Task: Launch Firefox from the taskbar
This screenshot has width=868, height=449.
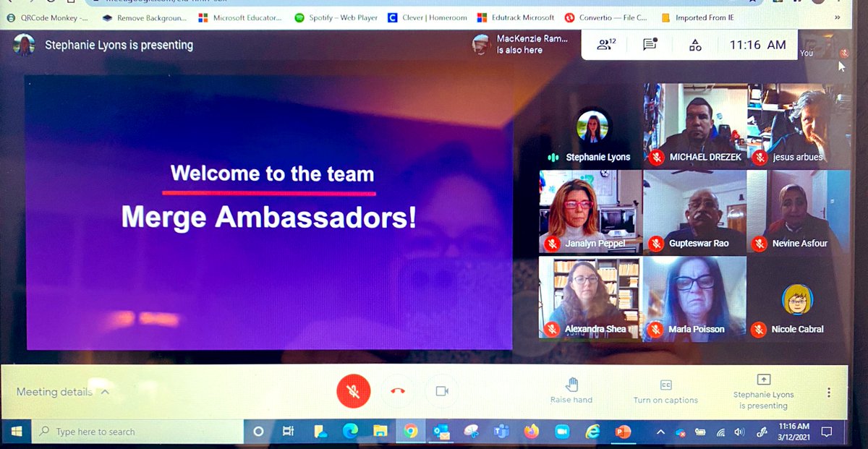Action: (x=532, y=432)
